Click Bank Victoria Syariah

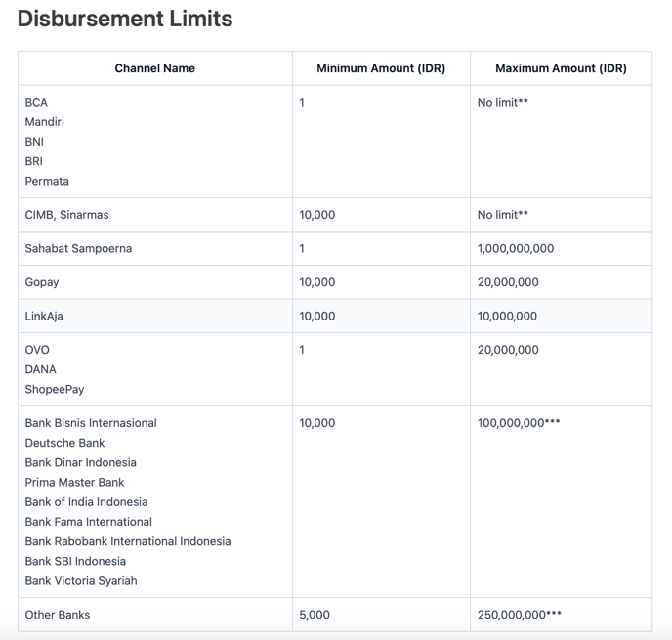pyautogui.click(x=81, y=581)
